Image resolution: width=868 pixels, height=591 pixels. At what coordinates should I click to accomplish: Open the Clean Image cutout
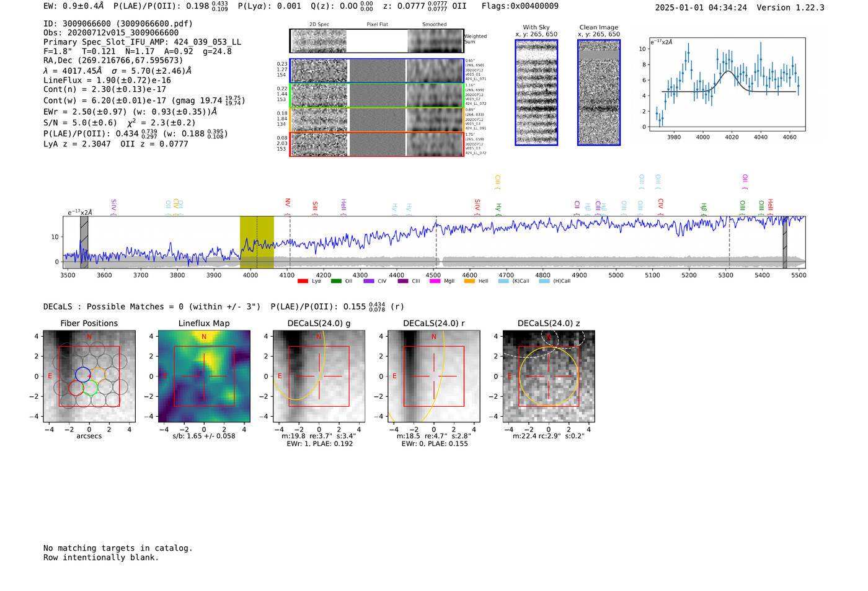coord(599,92)
